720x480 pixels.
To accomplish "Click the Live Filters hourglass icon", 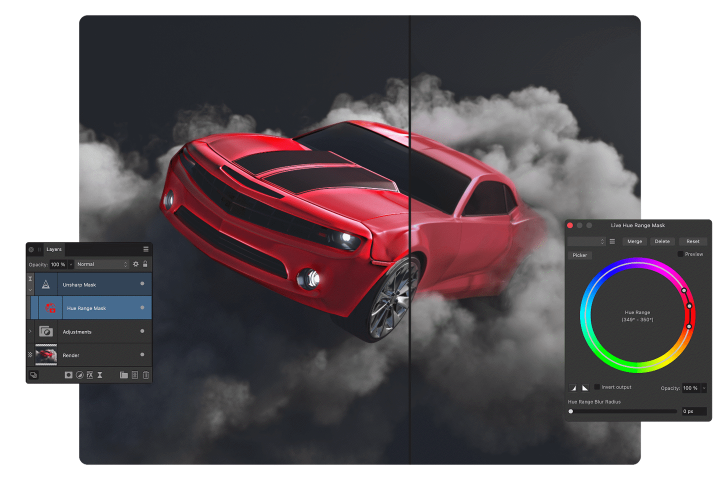I will coord(100,375).
